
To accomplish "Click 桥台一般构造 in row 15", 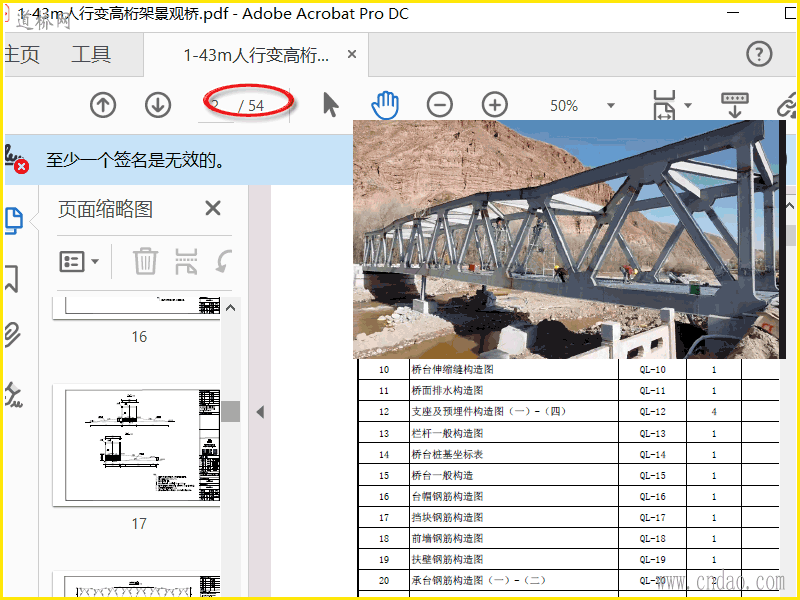I will point(442,475).
